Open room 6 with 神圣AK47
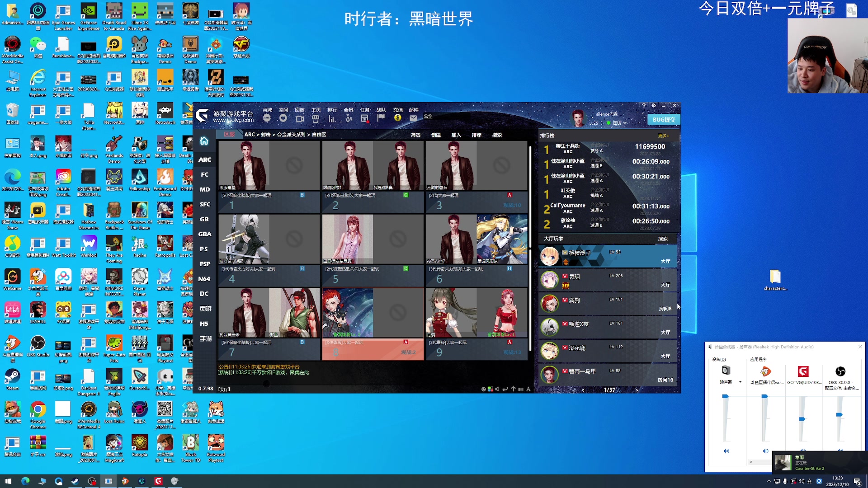The width and height of the screenshot is (868, 488). point(476,250)
